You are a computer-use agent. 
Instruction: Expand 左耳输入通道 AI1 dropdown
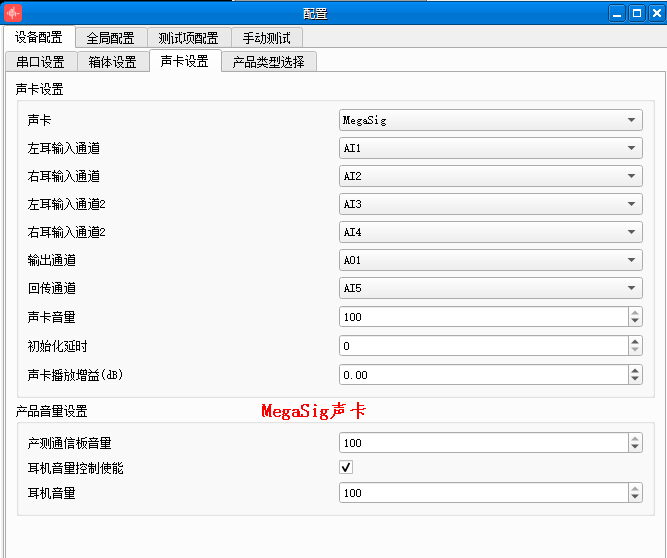click(x=490, y=148)
